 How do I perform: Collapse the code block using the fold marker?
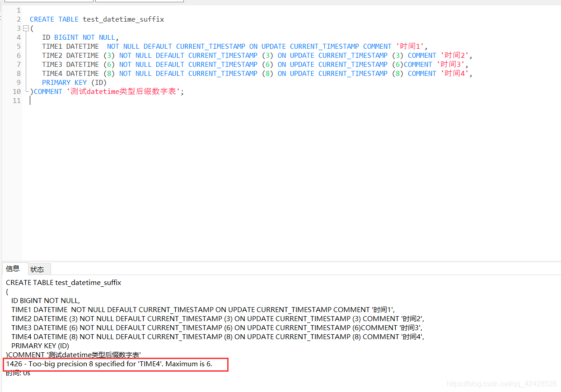click(25, 28)
